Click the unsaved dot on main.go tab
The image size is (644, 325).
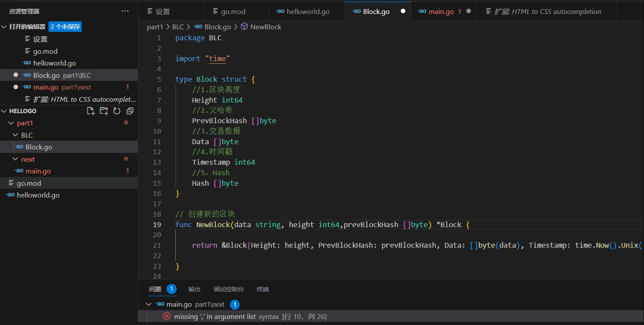(469, 11)
